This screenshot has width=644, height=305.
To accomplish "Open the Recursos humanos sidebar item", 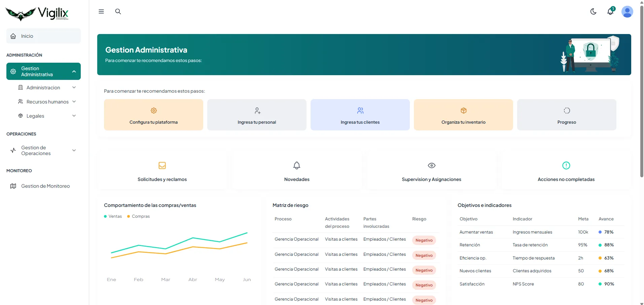I will click(x=47, y=102).
